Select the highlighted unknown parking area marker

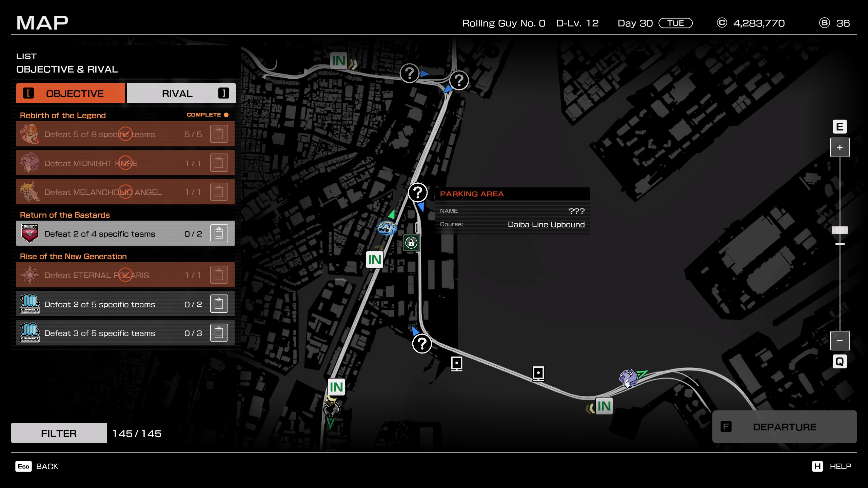[418, 192]
